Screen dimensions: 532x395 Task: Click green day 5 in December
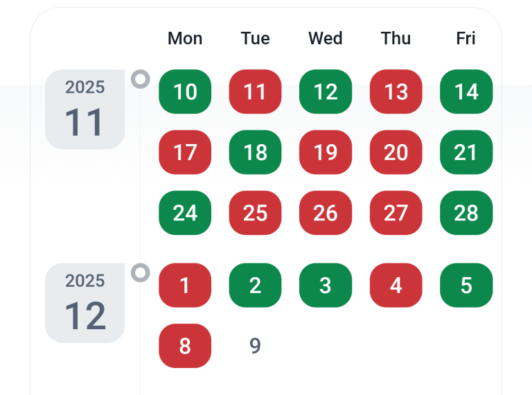point(466,285)
